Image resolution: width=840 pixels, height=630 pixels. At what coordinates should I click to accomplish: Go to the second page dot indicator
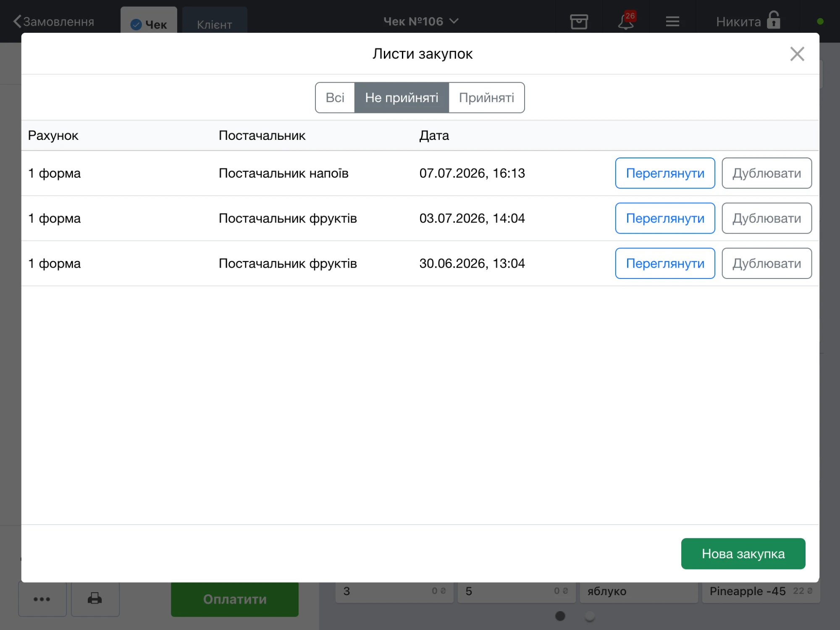pos(589,616)
